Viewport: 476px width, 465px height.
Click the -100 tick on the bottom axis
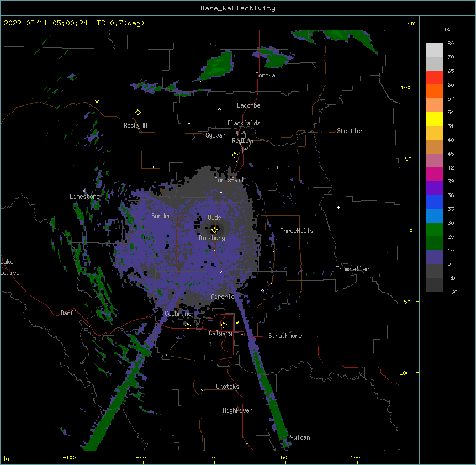point(69,457)
